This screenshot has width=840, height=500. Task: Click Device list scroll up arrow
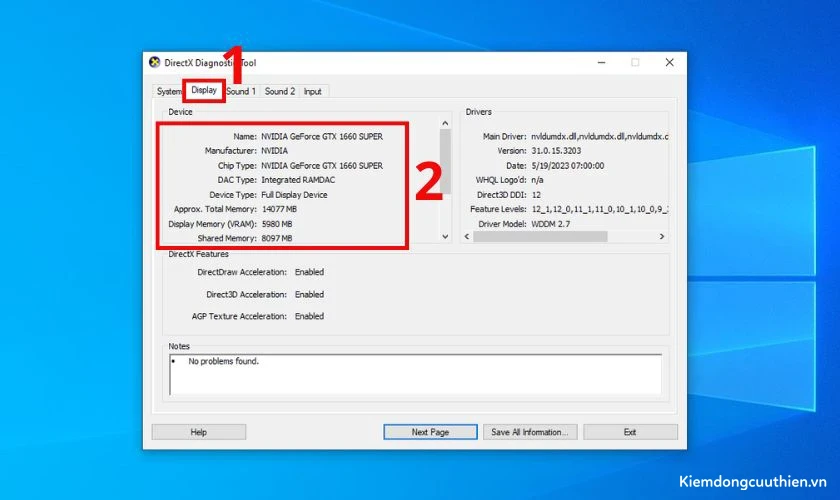(445, 123)
